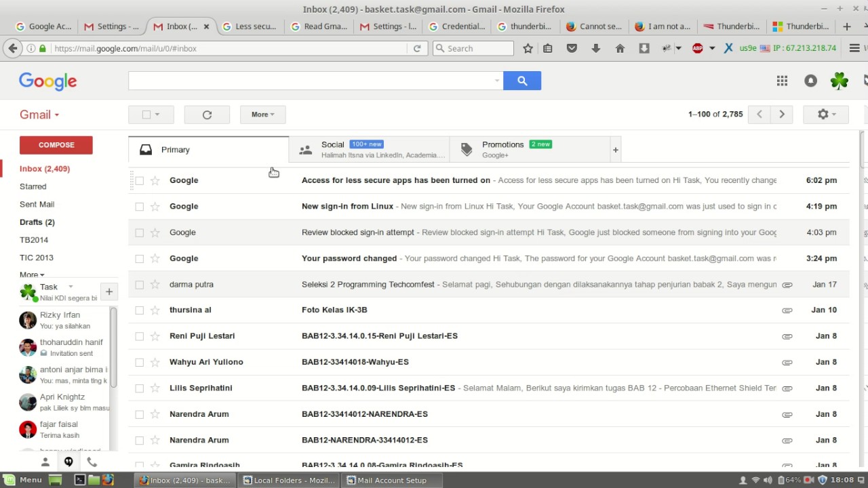The width and height of the screenshot is (868, 488).
Task: Open the Sent Mail folder
Action: tap(37, 204)
